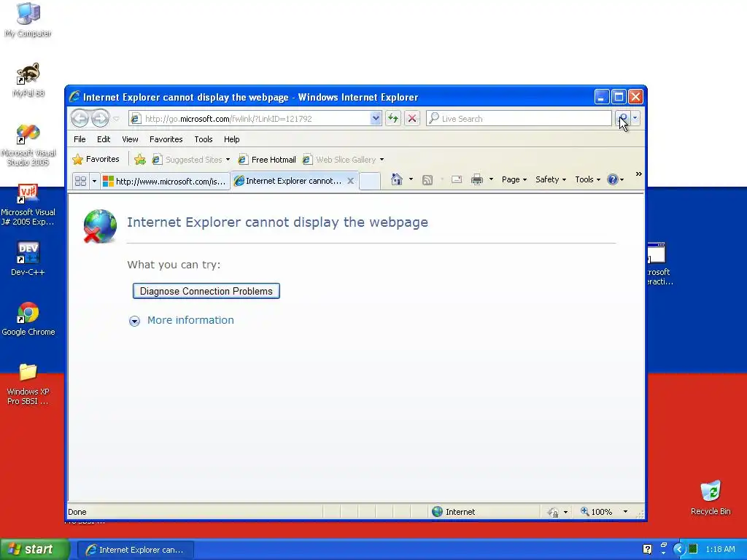Click the Read Mail envelope icon
The image size is (747, 560).
(x=457, y=179)
